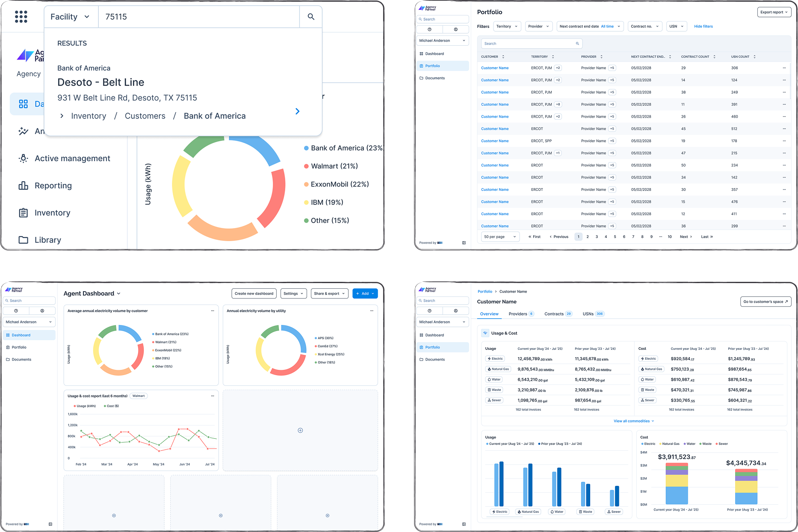Toggle the Natural Gas chip below the Usage bar chart
The height and width of the screenshot is (532, 798).
coord(528,511)
